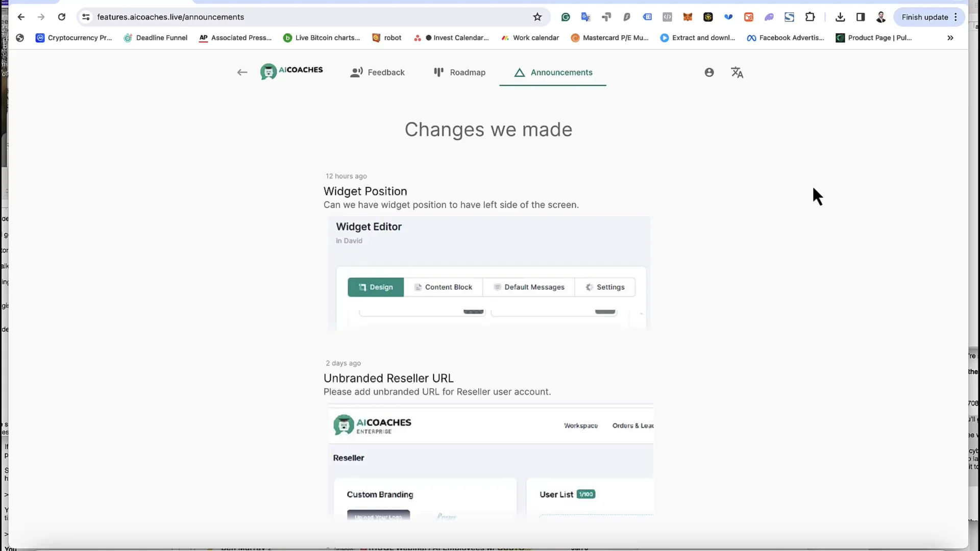
Task: Click the blue heart extension icon
Action: 728,17
